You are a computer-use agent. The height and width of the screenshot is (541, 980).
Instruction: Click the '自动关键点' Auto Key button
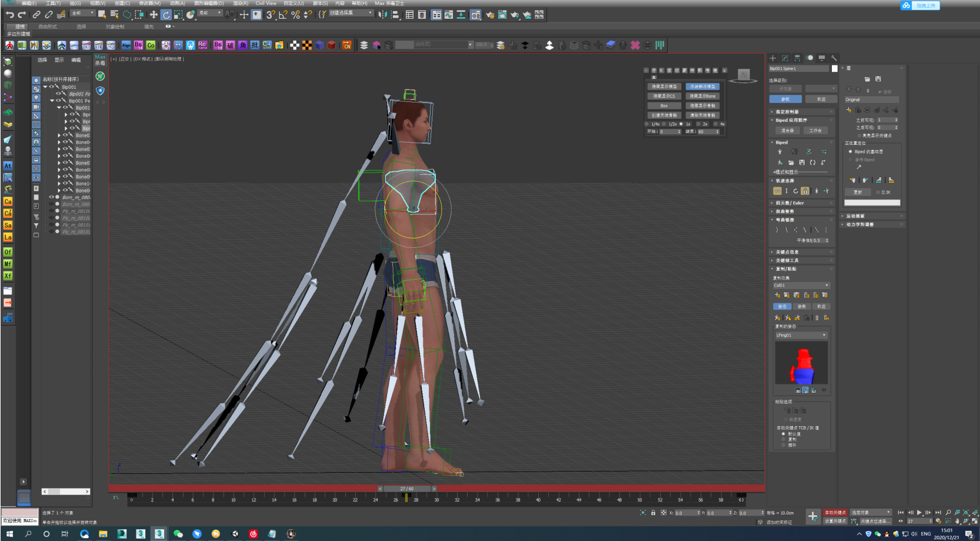pyautogui.click(x=835, y=513)
